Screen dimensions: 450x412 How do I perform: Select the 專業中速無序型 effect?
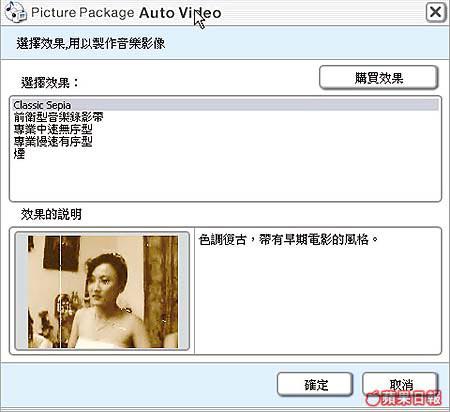coord(53,129)
